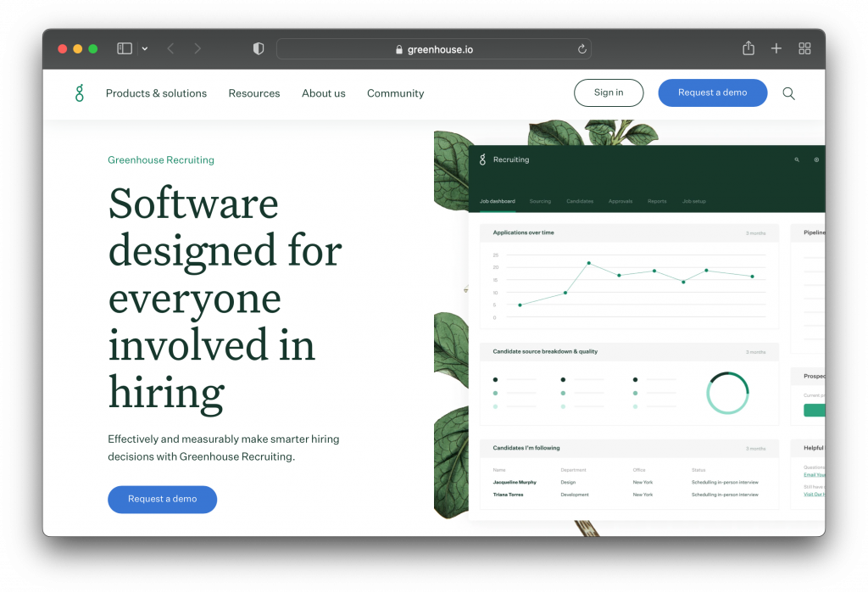Click the Greenhouse logo in site header

[80, 93]
